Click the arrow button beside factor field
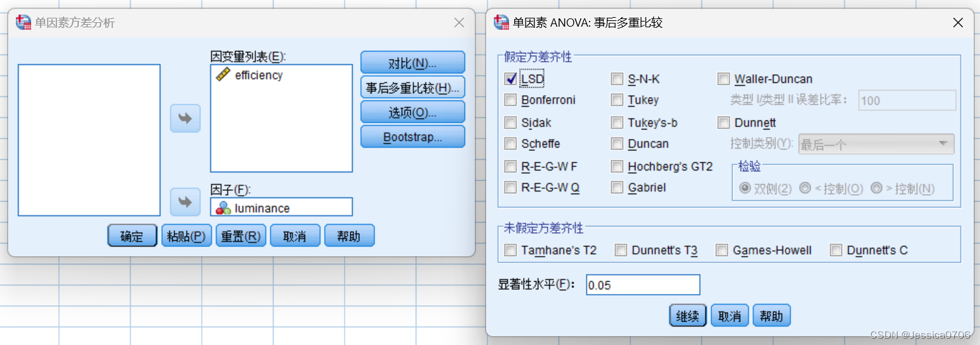Image resolution: width=980 pixels, height=345 pixels. pos(185,202)
